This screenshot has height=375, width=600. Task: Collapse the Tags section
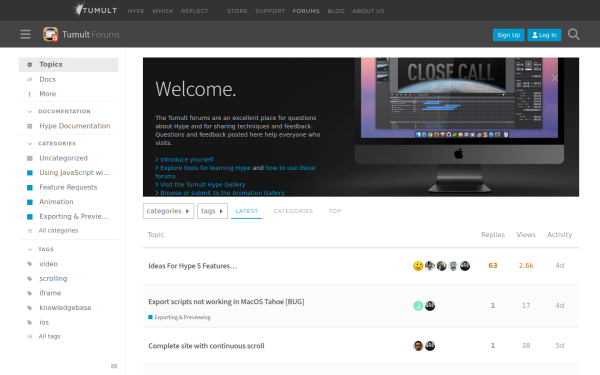(30, 249)
